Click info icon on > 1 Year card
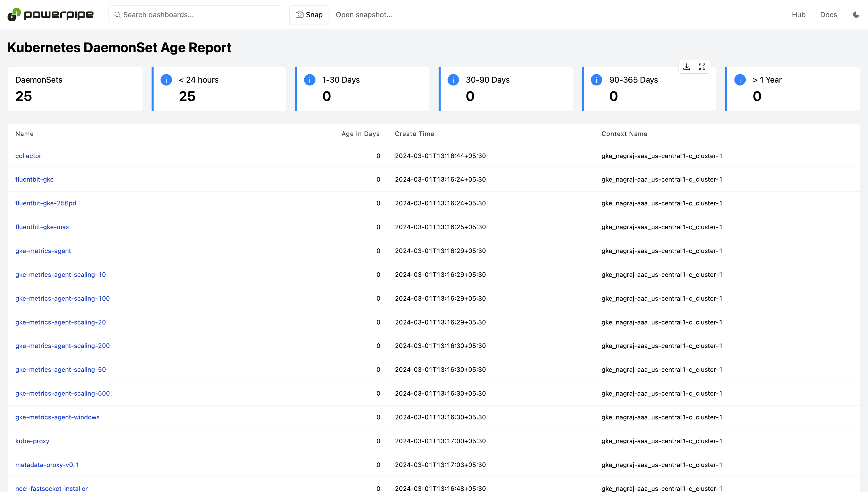 740,80
